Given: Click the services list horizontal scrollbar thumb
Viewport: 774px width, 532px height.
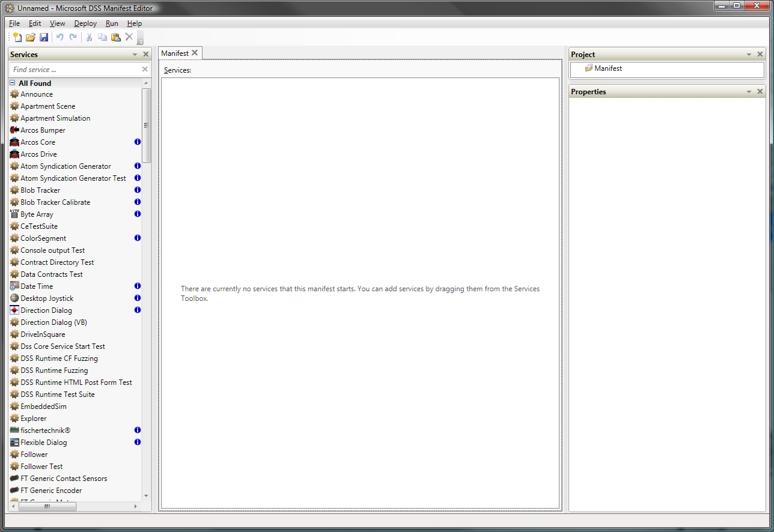Looking at the screenshot, I should click(47, 507).
